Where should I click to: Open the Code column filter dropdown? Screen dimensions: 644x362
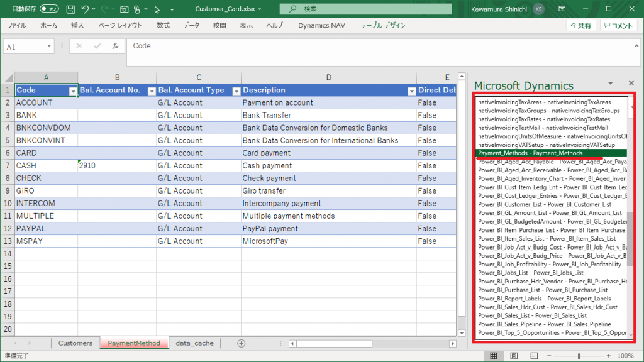pos(73,90)
